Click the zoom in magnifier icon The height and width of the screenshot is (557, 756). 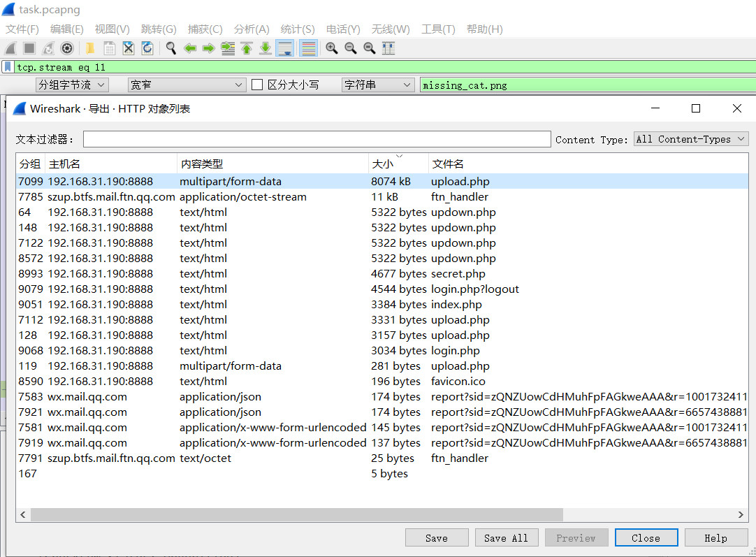click(x=332, y=48)
